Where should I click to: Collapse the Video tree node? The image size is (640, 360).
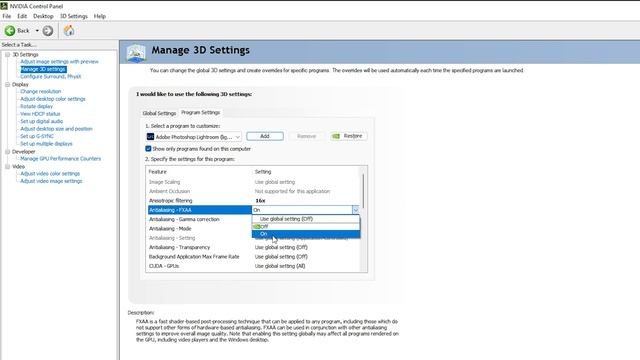click(x=7, y=167)
